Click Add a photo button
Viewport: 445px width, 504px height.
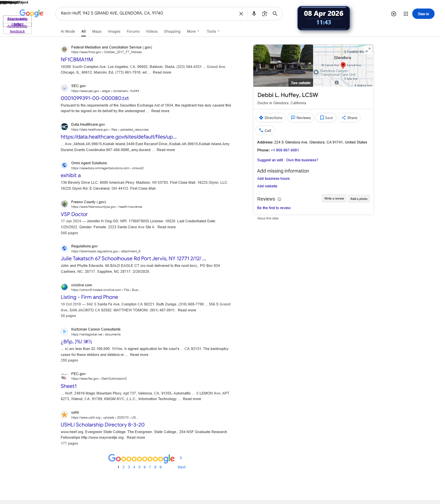point(359,199)
